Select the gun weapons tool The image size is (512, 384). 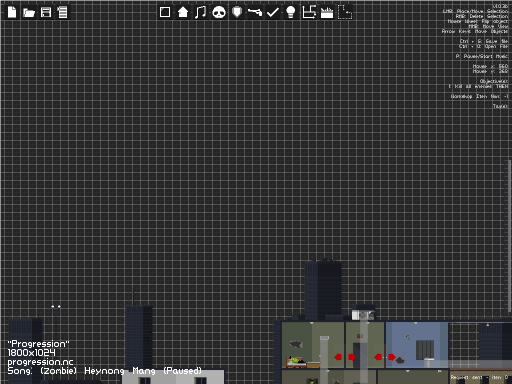point(255,12)
